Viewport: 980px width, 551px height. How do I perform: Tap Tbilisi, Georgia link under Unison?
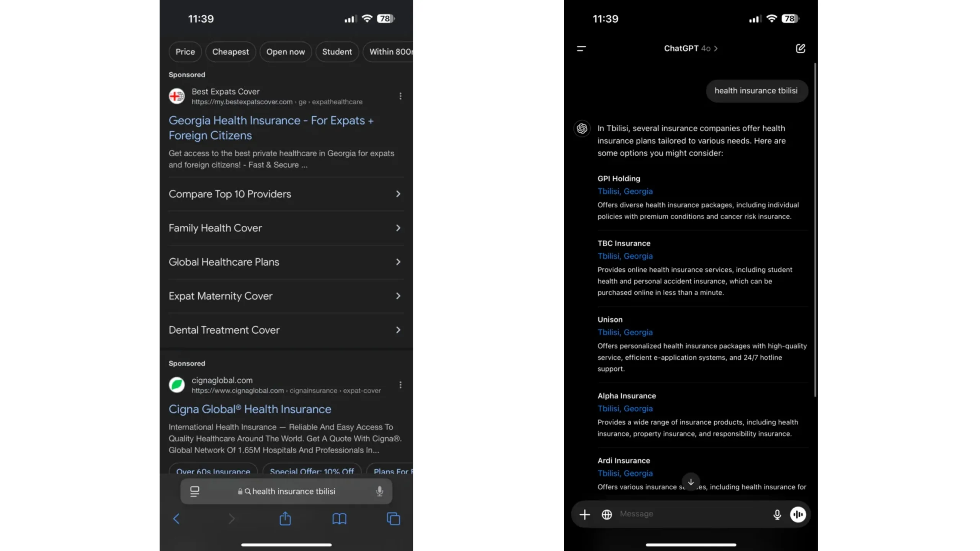[x=625, y=332]
